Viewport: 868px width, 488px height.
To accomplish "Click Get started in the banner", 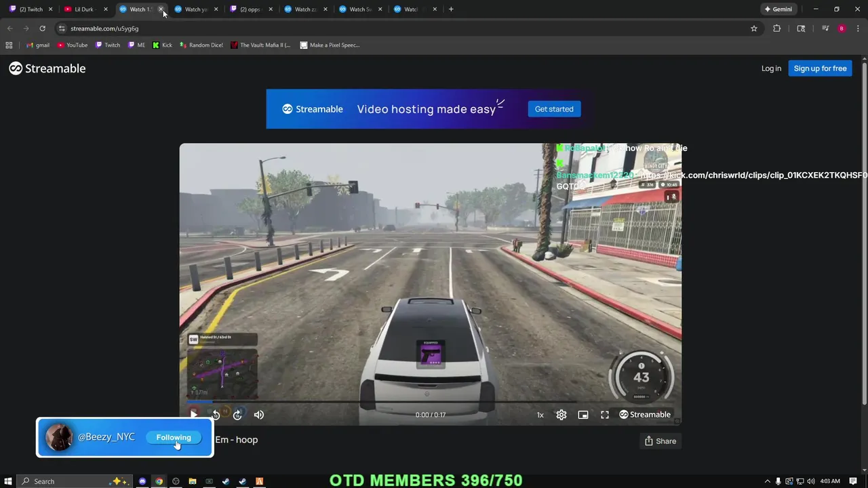I will (554, 109).
